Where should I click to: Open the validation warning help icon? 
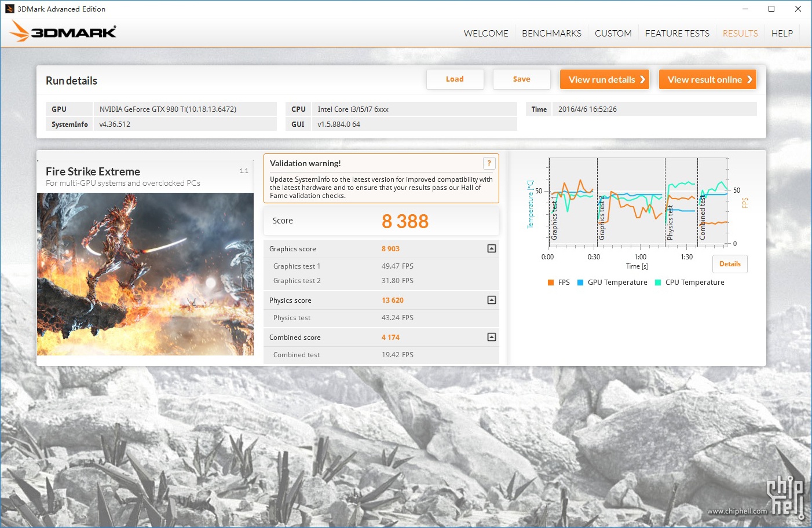(x=489, y=163)
